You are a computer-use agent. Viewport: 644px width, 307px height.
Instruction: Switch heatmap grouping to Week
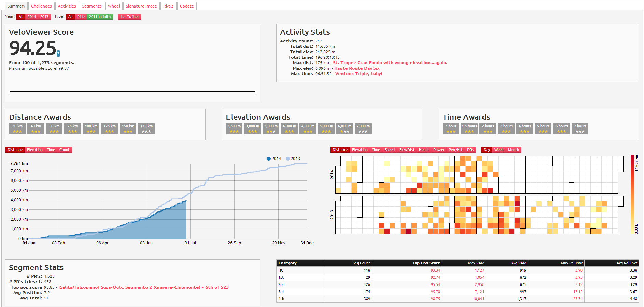(x=499, y=150)
